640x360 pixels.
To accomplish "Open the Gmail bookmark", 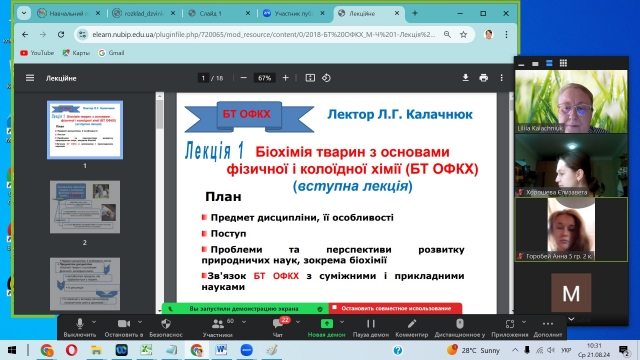I will (111, 53).
